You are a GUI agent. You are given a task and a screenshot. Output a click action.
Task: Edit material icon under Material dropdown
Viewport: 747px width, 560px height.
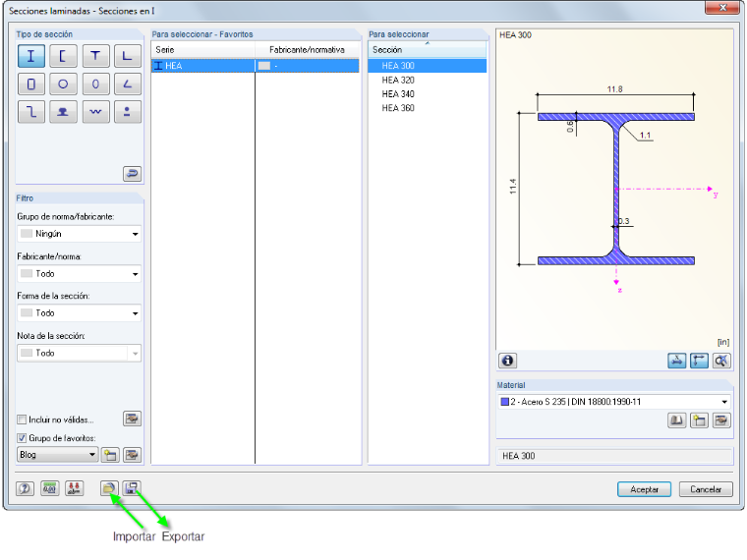point(721,420)
